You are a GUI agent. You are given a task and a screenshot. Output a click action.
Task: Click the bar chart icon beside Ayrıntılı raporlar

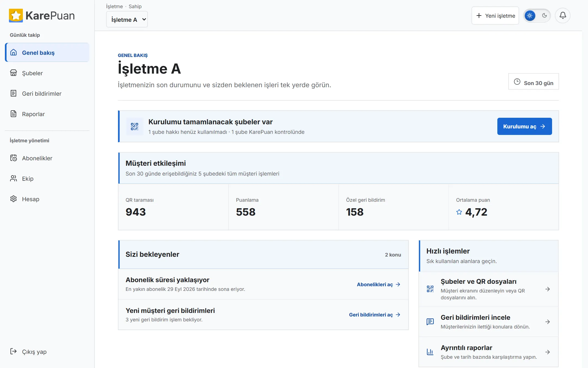[x=430, y=352]
